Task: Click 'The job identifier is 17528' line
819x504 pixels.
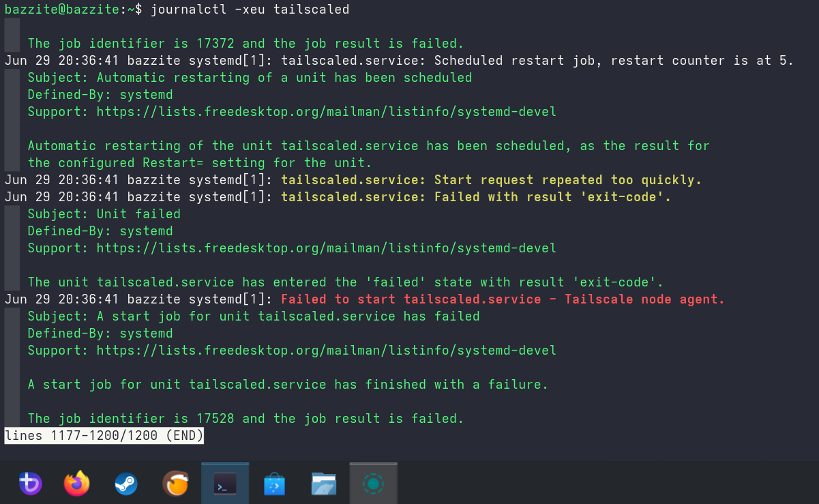Action: (x=245, y=418)
